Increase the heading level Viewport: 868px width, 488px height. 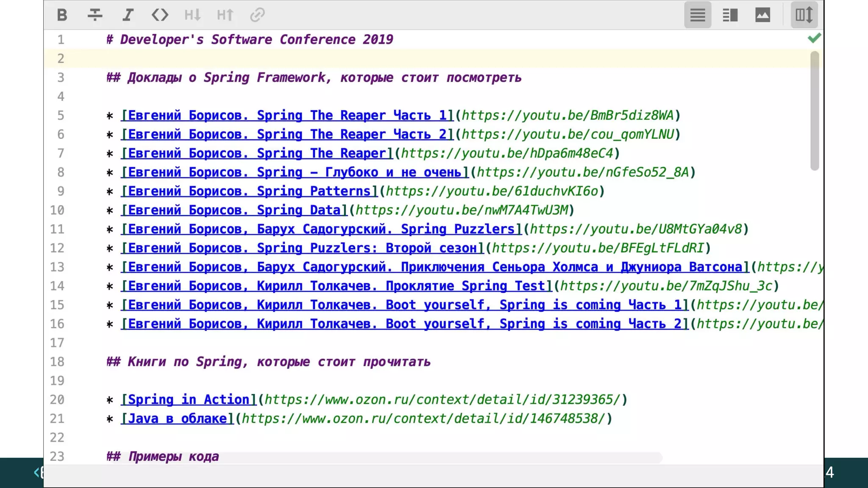tap(225, 15)
